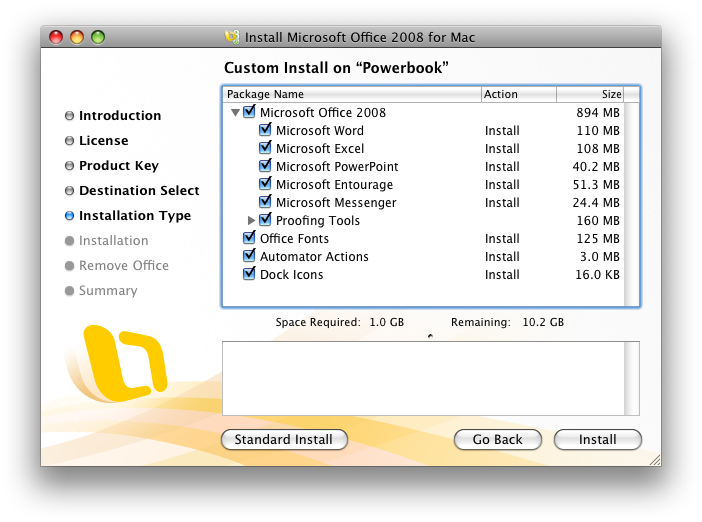This screenshot has width=702, height=522.
Task: Select the Dock Icons row label
Action: click(x=291, y=274)
